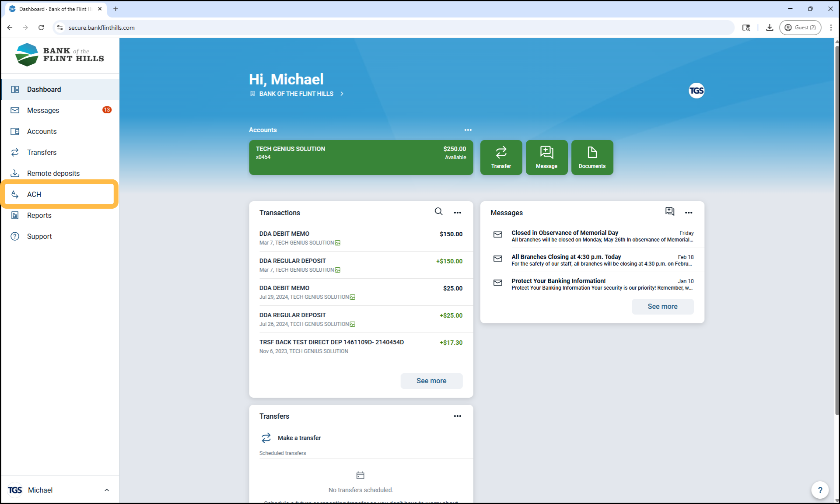Click the browser downloads icon
Screen dimensions: 840x504
coord(770,28)
